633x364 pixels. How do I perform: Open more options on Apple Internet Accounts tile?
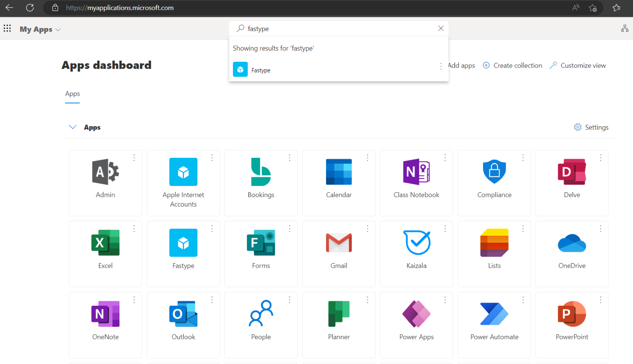click(x=212, y=158)
